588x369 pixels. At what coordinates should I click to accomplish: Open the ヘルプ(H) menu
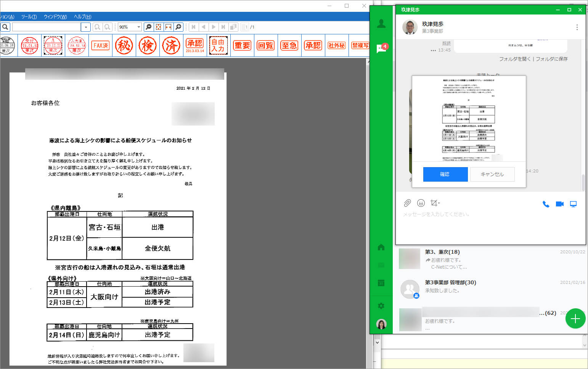click(x=82, y=17)
